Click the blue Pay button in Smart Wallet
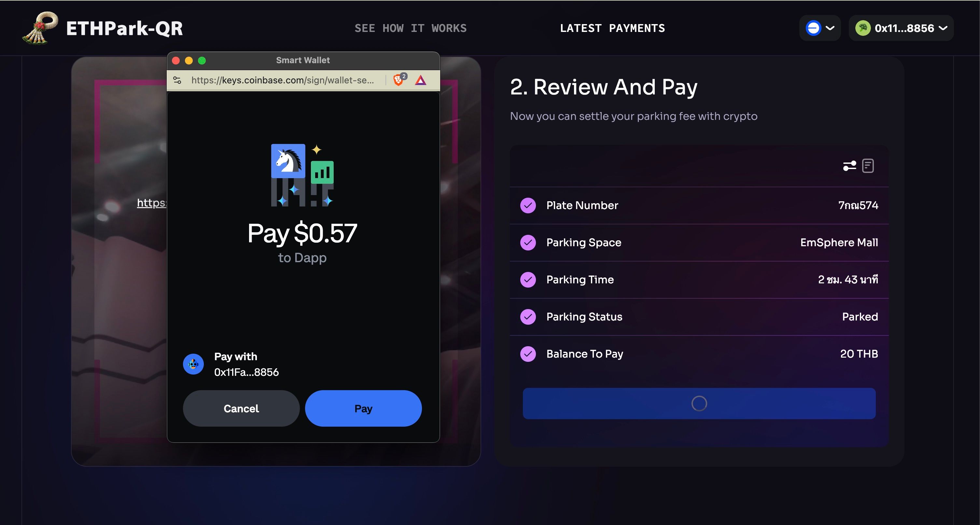The image size is (980, 525). coord(363,408)
